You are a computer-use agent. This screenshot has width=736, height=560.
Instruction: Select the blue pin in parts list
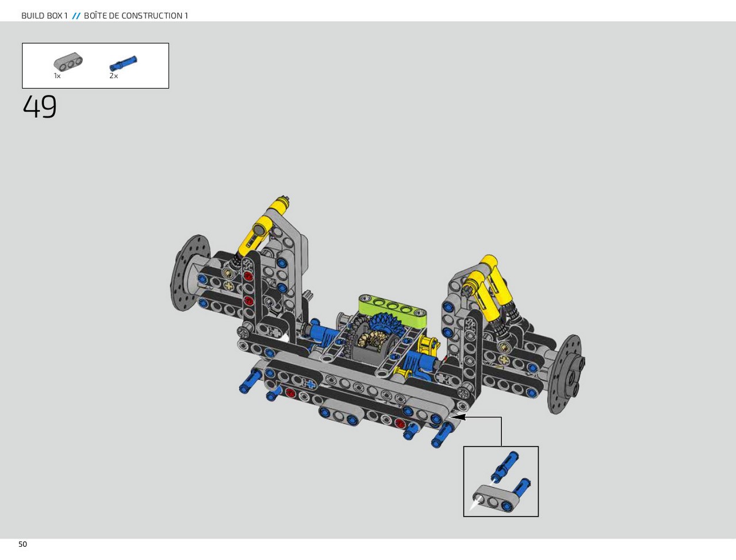tap(123, 63)
